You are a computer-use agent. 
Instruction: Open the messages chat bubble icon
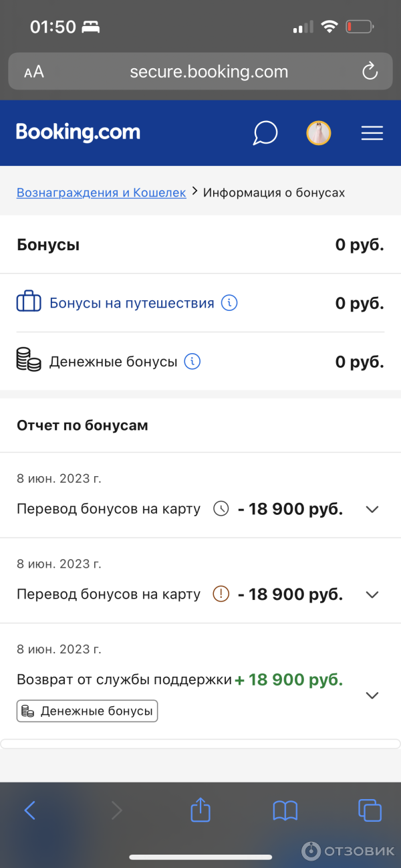(265, 132)
